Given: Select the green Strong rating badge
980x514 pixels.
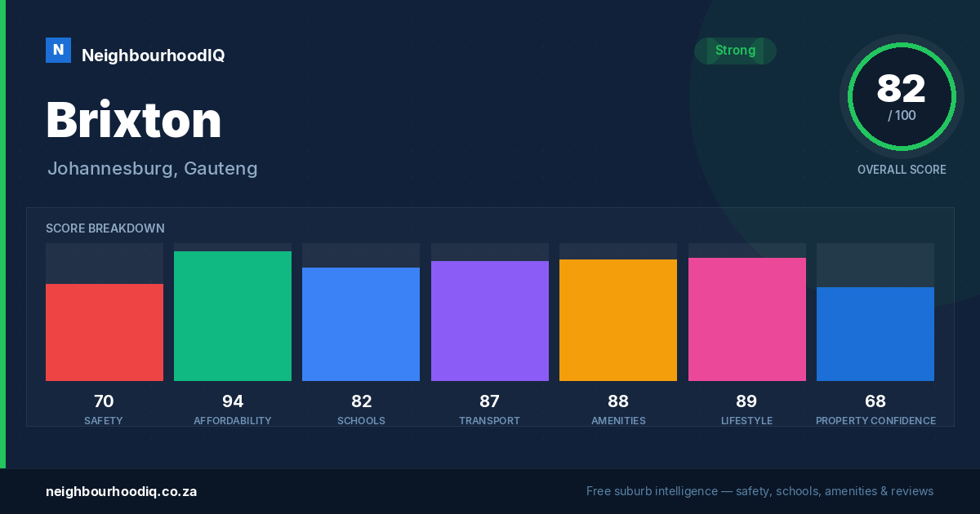Looking at the screenshot, I should 735,51.
